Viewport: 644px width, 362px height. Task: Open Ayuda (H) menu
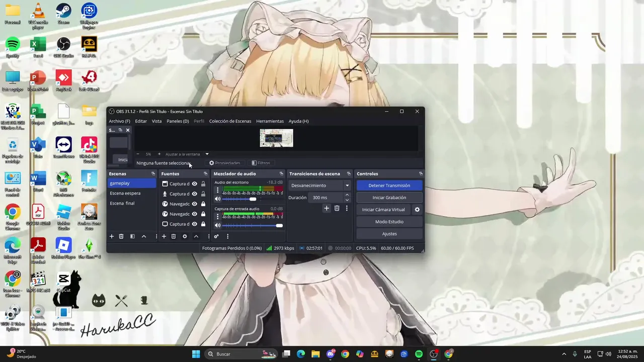coord(298,121)
